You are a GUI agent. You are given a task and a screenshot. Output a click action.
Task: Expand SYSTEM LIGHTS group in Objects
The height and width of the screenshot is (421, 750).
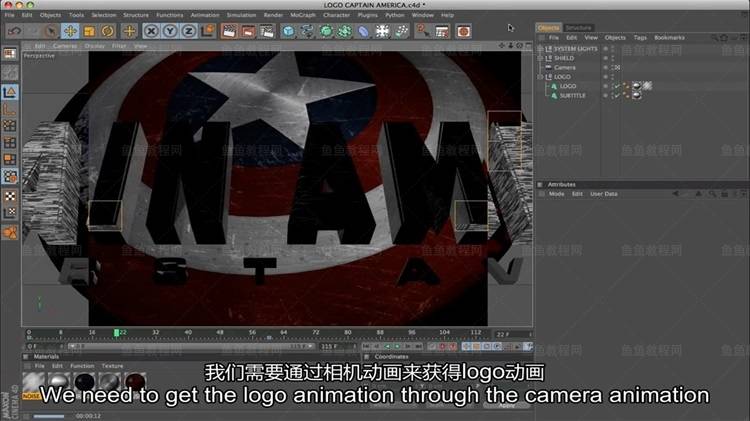[540, 49]
